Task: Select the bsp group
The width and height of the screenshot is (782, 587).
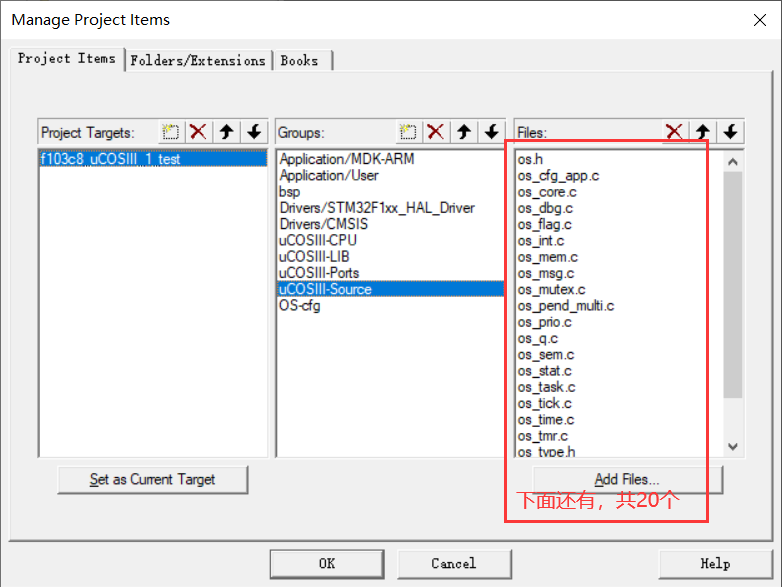Action: 391,192
